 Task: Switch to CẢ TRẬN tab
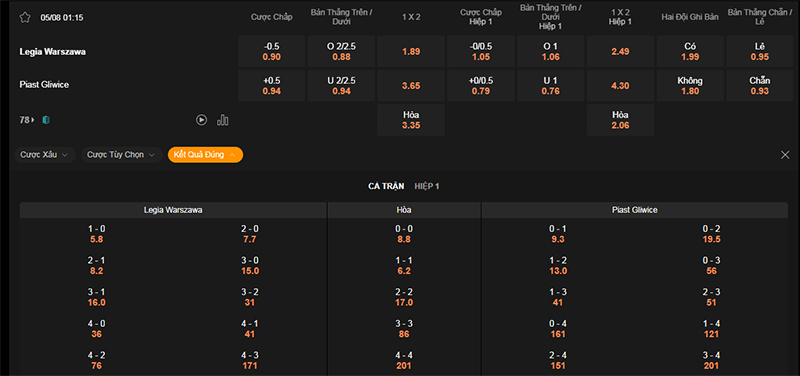pyautogui.click(x=386, y=186)
